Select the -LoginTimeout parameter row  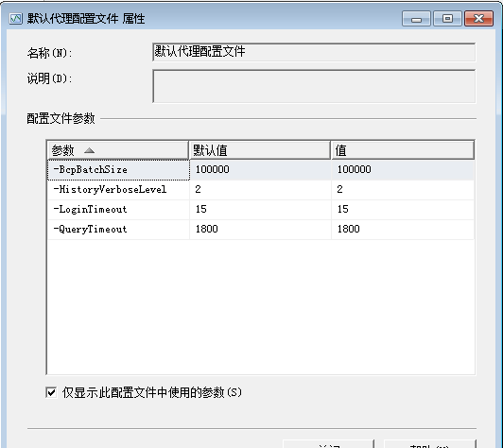pos(261,210)
